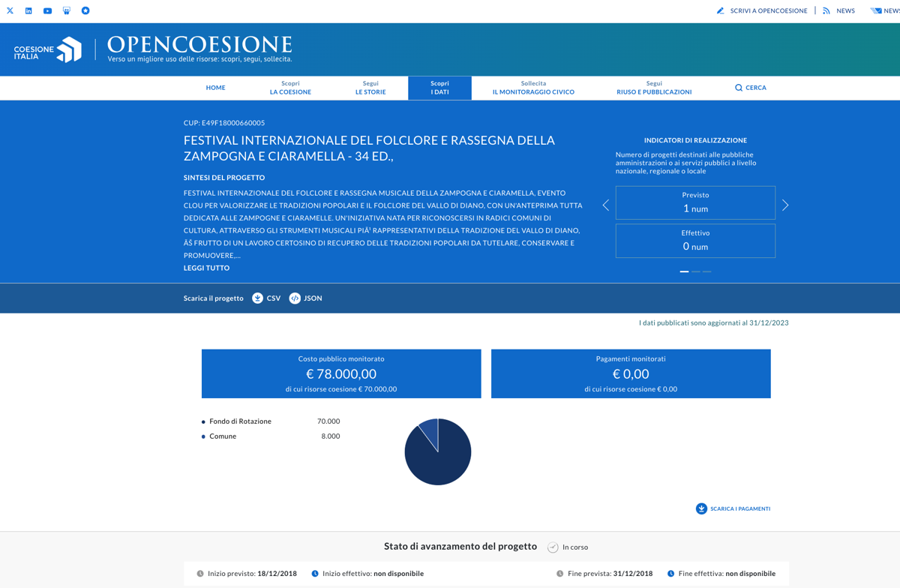
Task: Click the SlideShare icon in top bar
Action: tap(67, 10)
